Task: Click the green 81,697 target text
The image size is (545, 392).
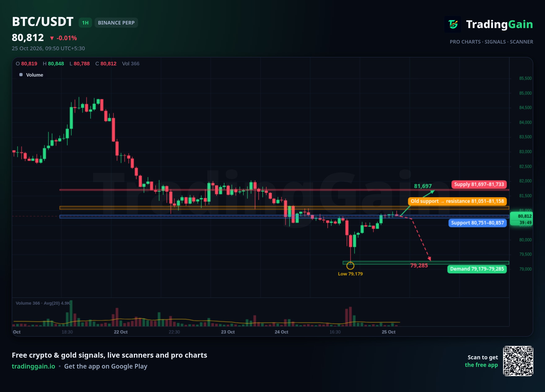Action: click(x=423, y=186)
